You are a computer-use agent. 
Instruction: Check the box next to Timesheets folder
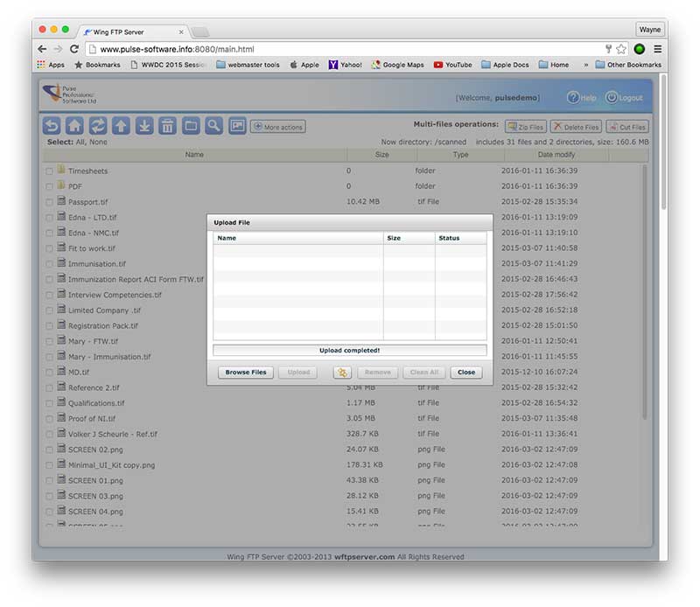(50, 171)
